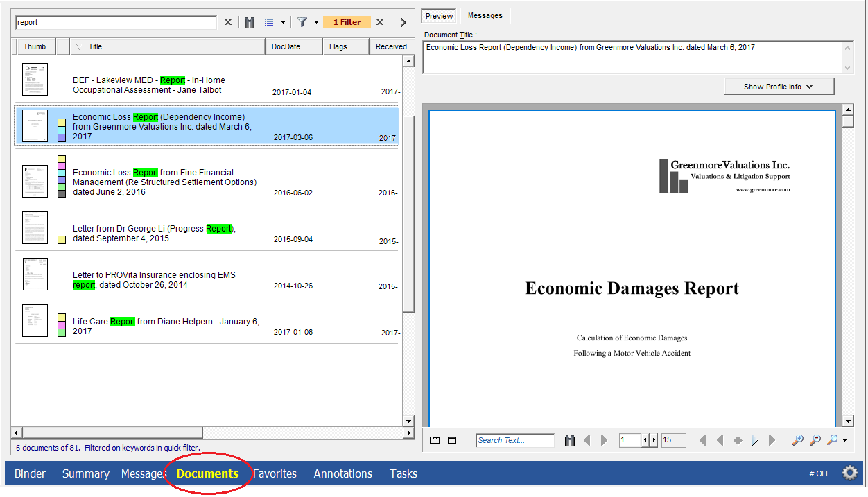The height and width of the screenshot is (497, 868).
Task: Click the open folder icon below the preview
Action: pyautogui.click(x=435, y=440)
